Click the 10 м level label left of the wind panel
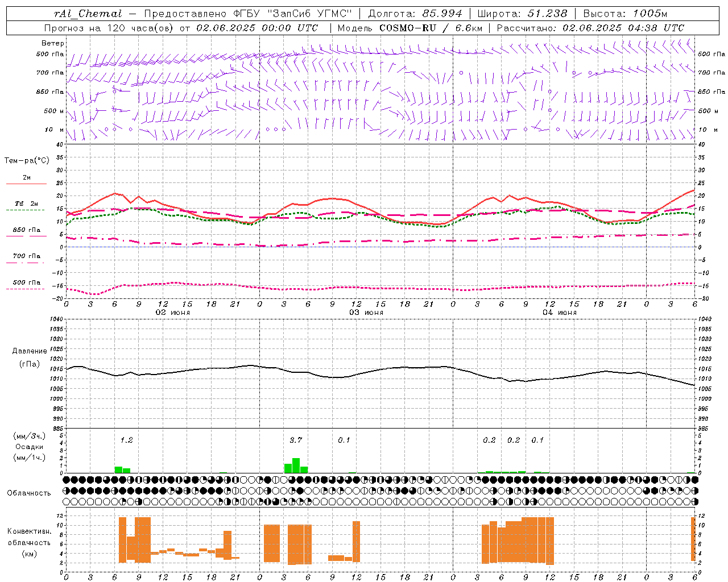The height and width of the screenshot is (582, 728). pyautogui.click(x=55, y=130)
